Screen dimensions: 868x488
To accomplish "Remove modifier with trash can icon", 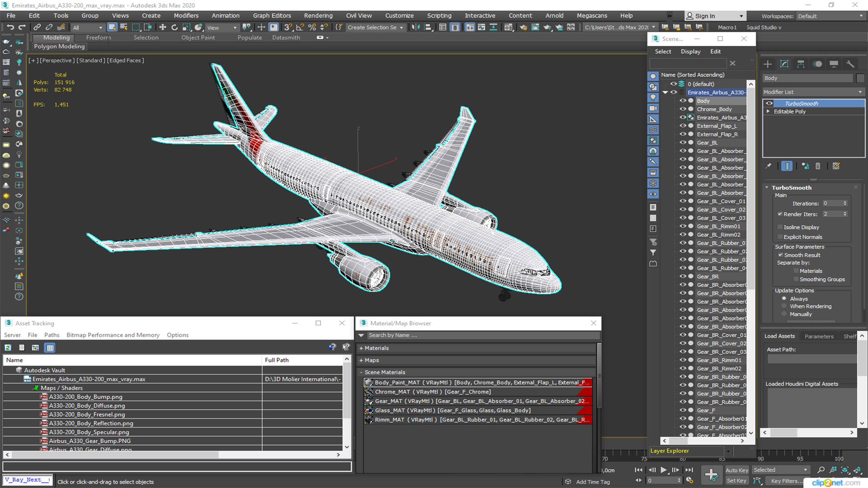I will click(x=818, y=166).
